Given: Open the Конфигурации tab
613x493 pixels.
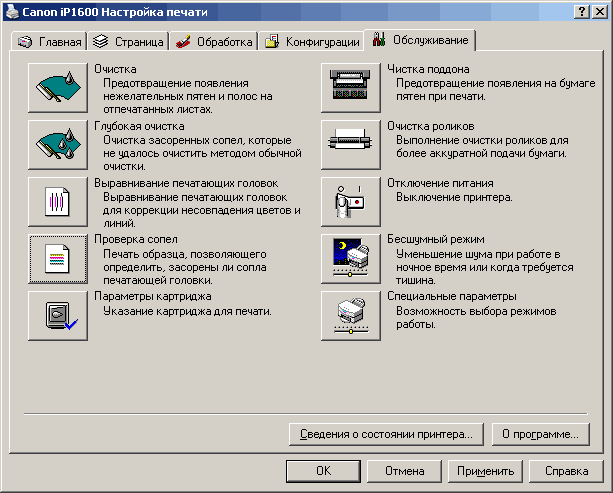Looking at the screenshot, I should [x=312, y=41].
